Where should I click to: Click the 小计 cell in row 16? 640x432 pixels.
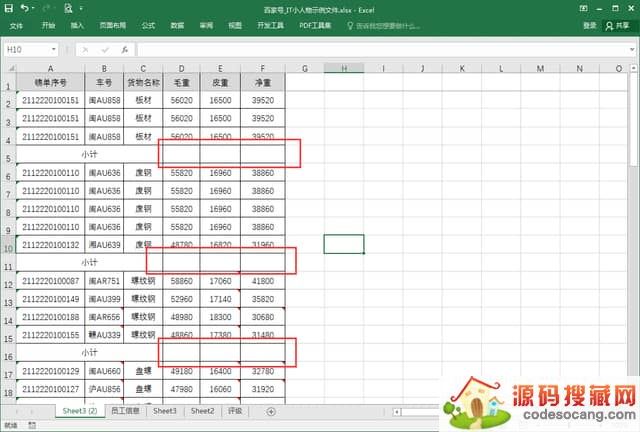pyautogui.click(x=89, y=352)
